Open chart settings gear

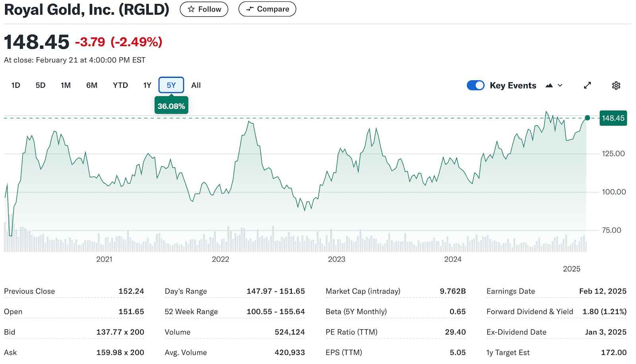point(616,85)
